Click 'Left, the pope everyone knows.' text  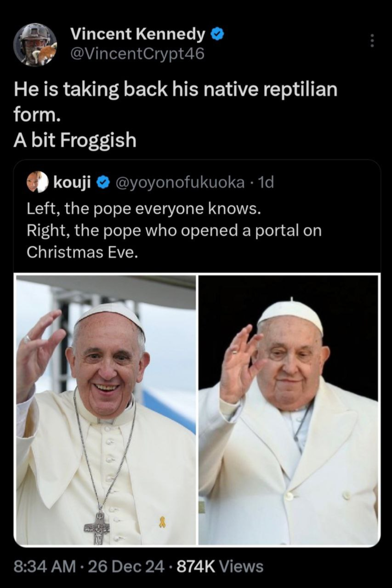coord(144,208)
